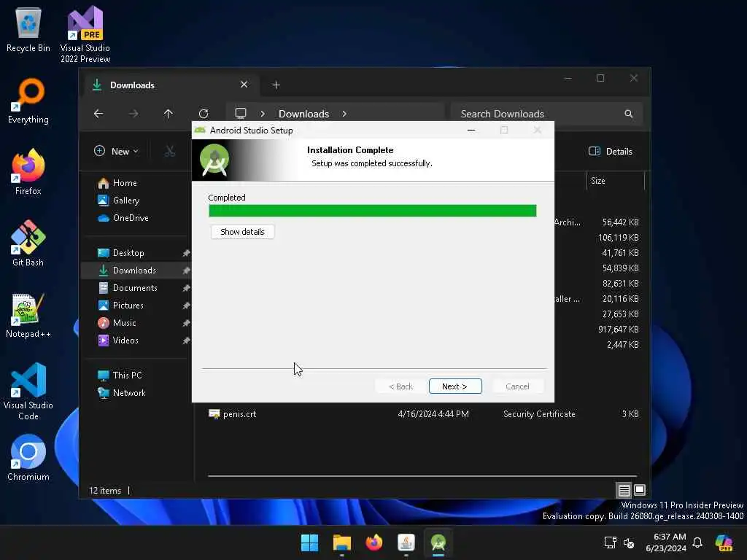Screen dimensions: 747x560
Task: Open Visual Studio 2022 Preview shortcut
Action: click(85, 34)
